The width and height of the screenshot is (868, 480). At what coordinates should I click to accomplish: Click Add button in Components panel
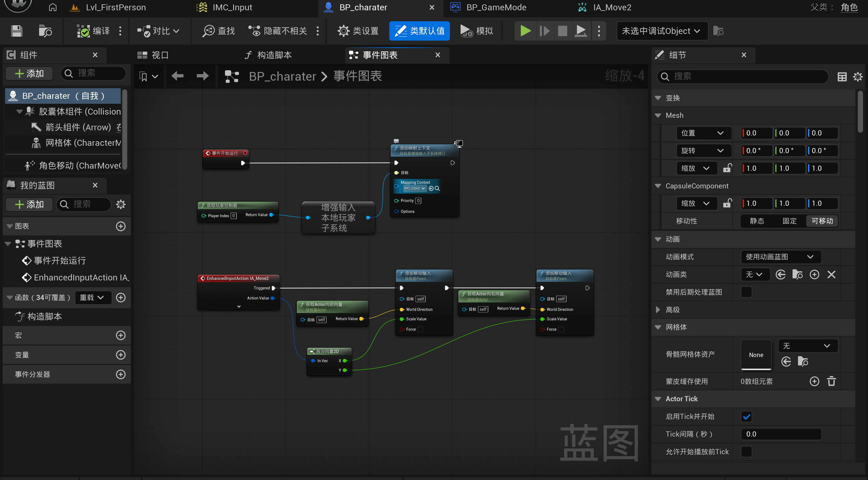point(29,74)
